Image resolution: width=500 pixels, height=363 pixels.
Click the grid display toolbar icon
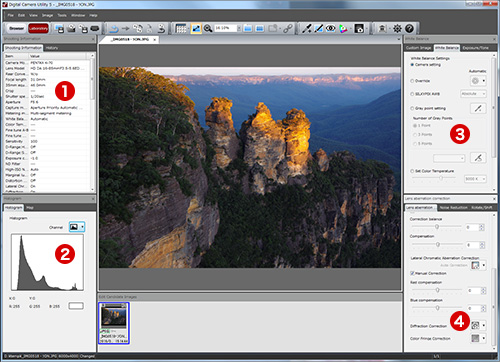click(181, 29)
